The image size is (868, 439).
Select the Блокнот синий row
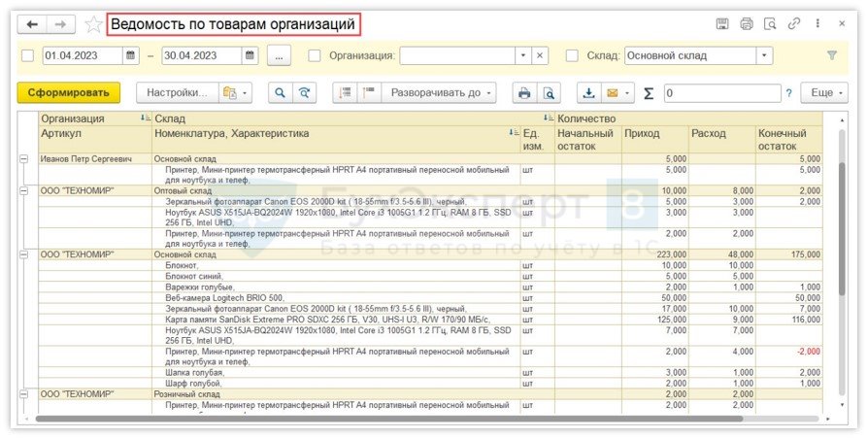pos(431,276)
